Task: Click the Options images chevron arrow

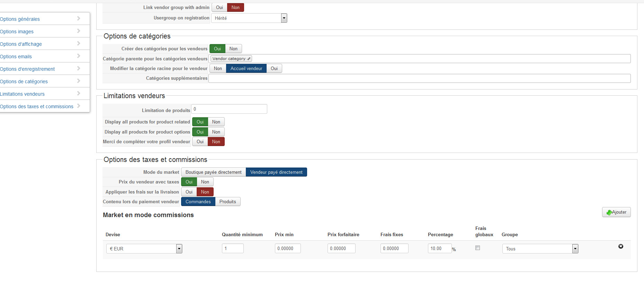Action: (79, 31)
